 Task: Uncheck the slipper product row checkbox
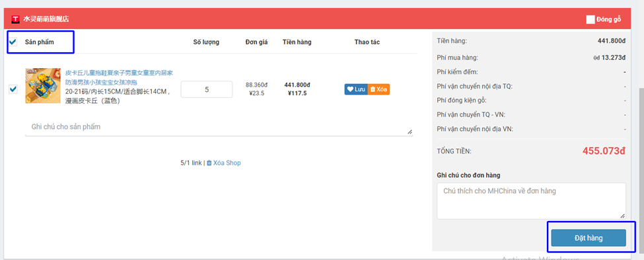[13, 89]
